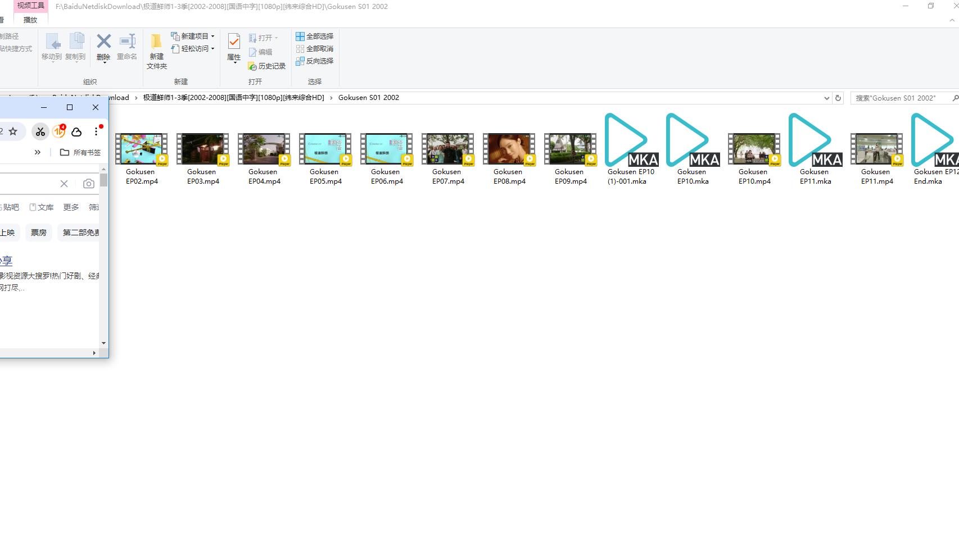Open the 视频工具 contextual tab
This screenshot has height=560, width=959.
pyautogui.click(x=30, y=6)
